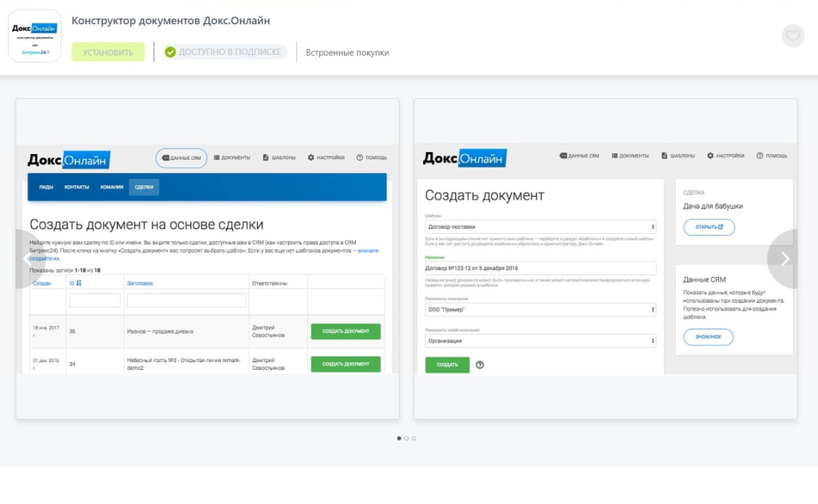Viewport: 818px width, 504px height.
Task: Select the КОНТАКТЫ tab in first screenshot
Action: [x=77, y=187]
